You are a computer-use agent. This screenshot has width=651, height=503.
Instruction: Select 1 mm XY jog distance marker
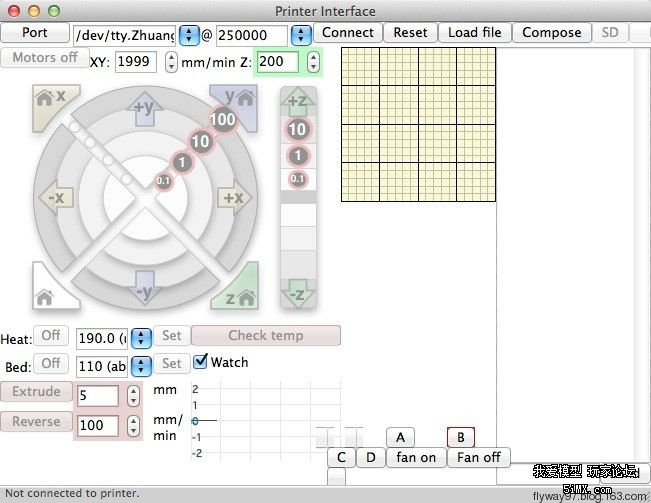(182, 162)
